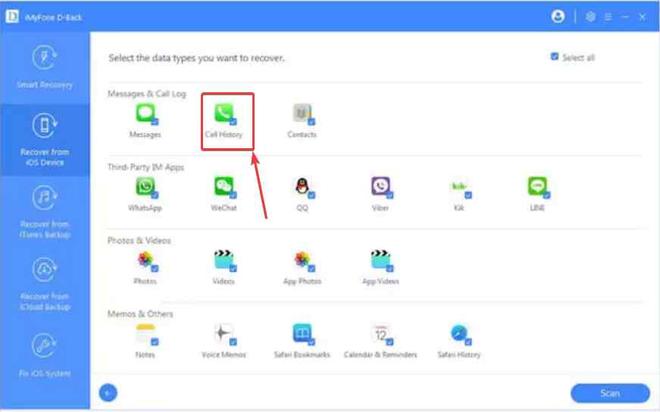Toggle the Select all checkbox

[x=555, y=57]
